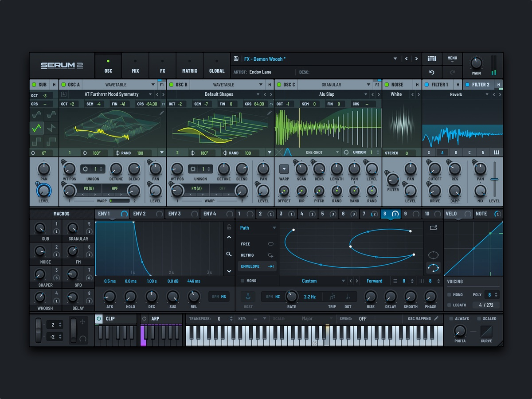Select the FREE LFO mode
The height and width of the screenshot is (399, 532).
258,244
